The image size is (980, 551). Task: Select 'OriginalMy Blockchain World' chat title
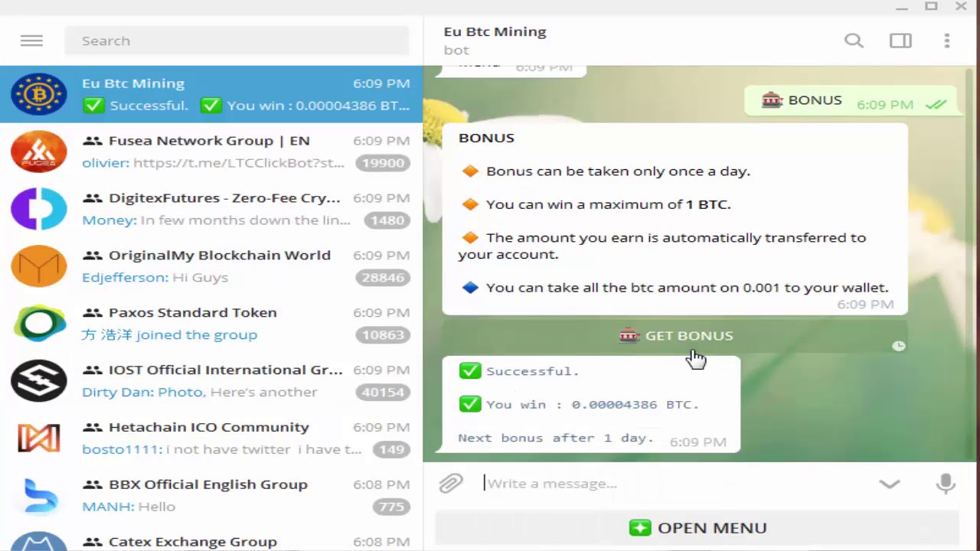click(x=220, y=256)
